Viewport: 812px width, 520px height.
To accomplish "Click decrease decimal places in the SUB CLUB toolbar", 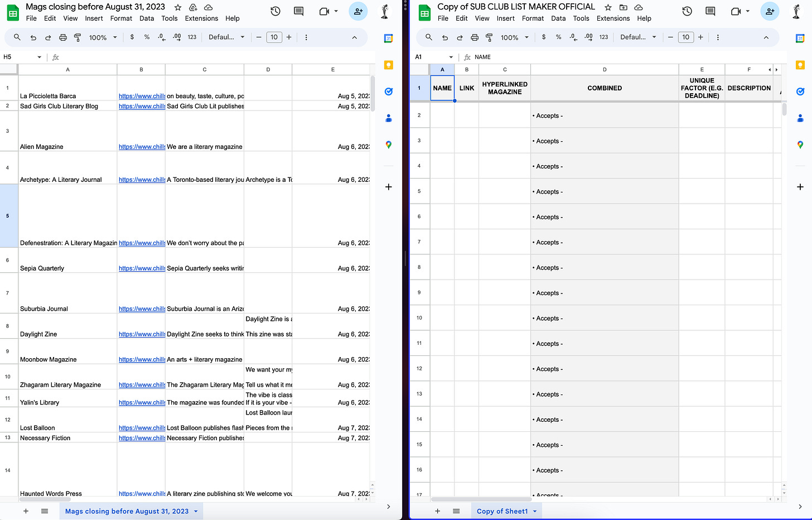I will 573,37.
